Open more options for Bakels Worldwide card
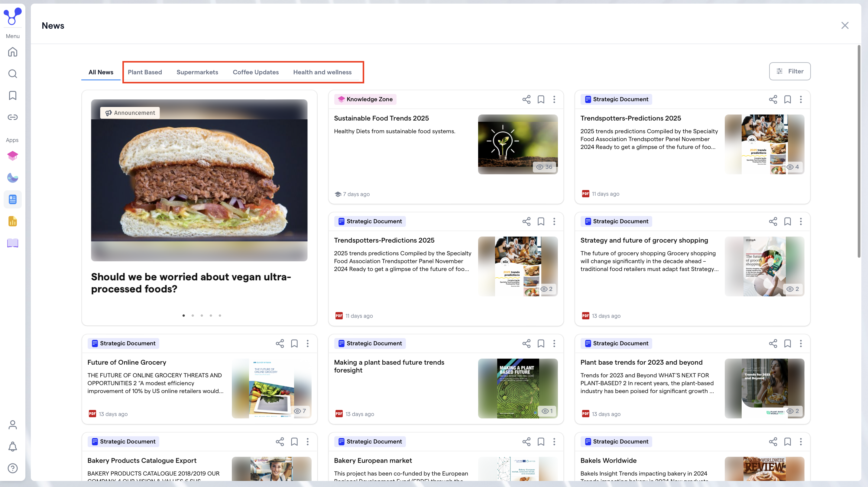 click(801, 442)
